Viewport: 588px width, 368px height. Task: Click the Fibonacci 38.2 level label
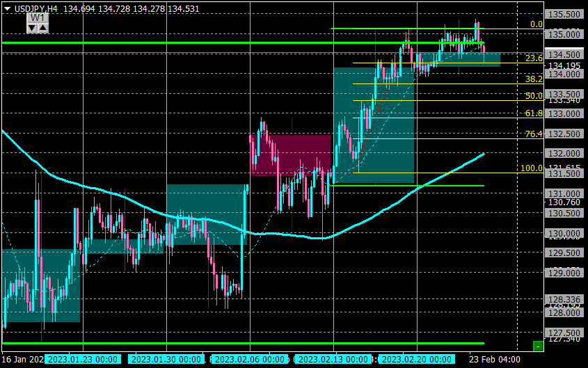coord(534,79)
